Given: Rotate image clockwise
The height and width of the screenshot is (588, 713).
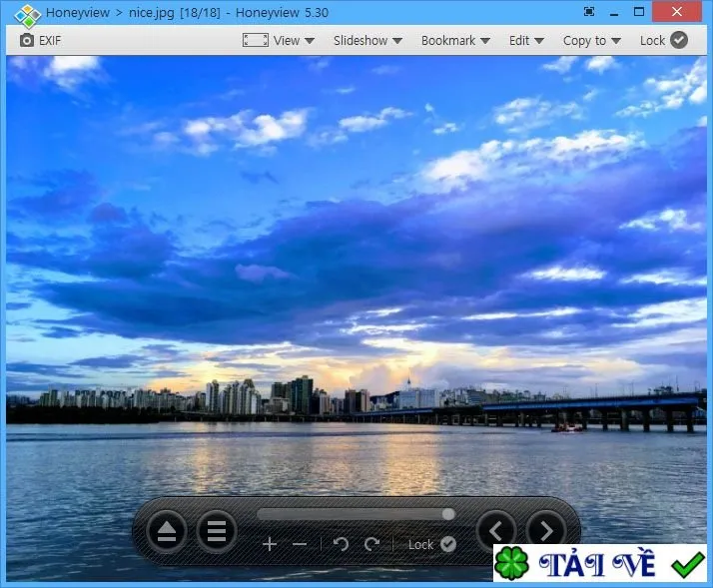Looking at the screenshot, I should [371, 544].
